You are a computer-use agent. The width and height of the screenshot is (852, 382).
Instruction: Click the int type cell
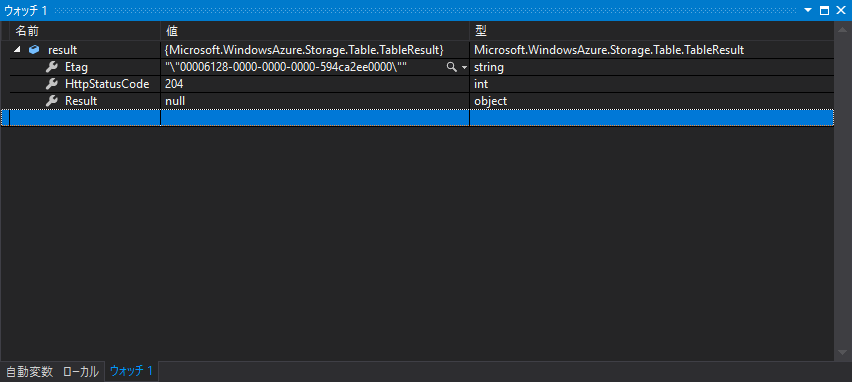(651, 84)
